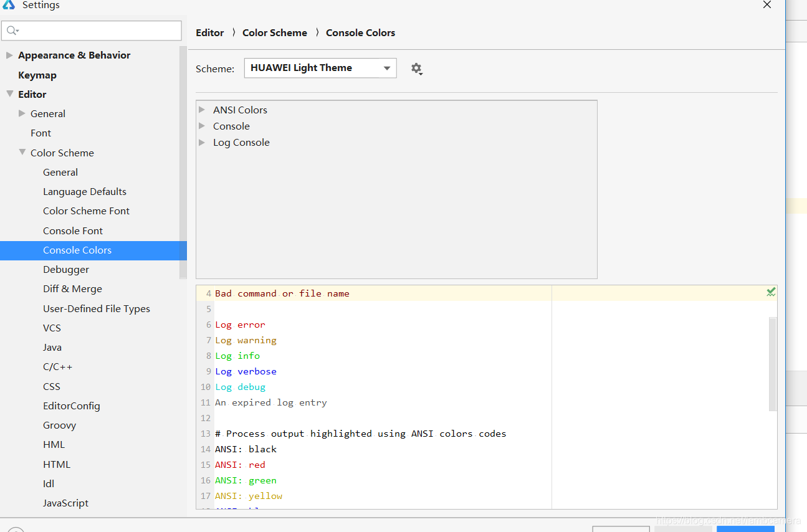Open HTML color settings

click(57, 464)
